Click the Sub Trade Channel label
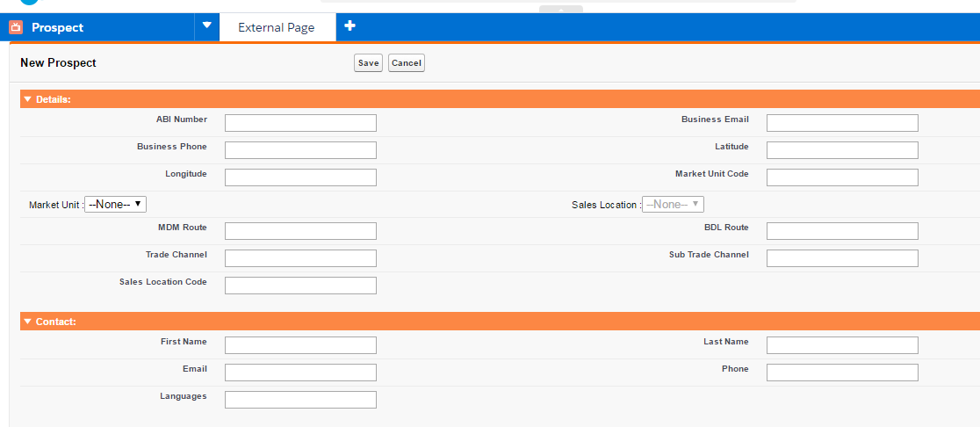 point(709,255)
